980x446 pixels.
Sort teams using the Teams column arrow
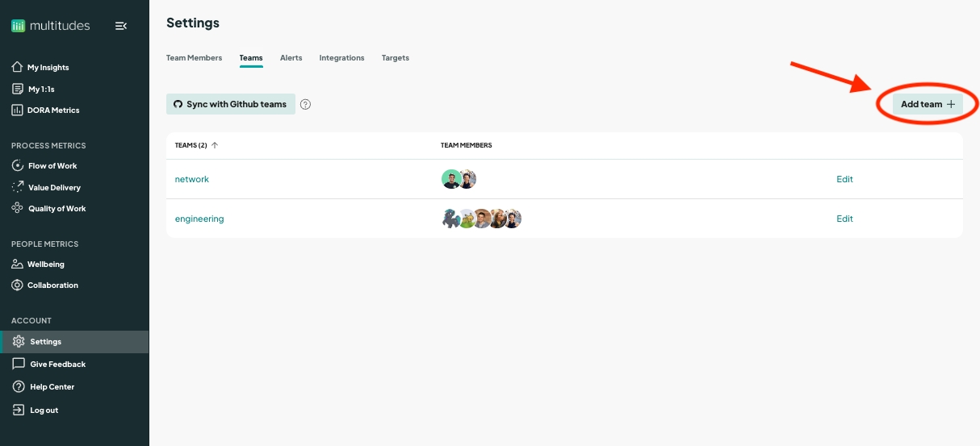point(215,146)
